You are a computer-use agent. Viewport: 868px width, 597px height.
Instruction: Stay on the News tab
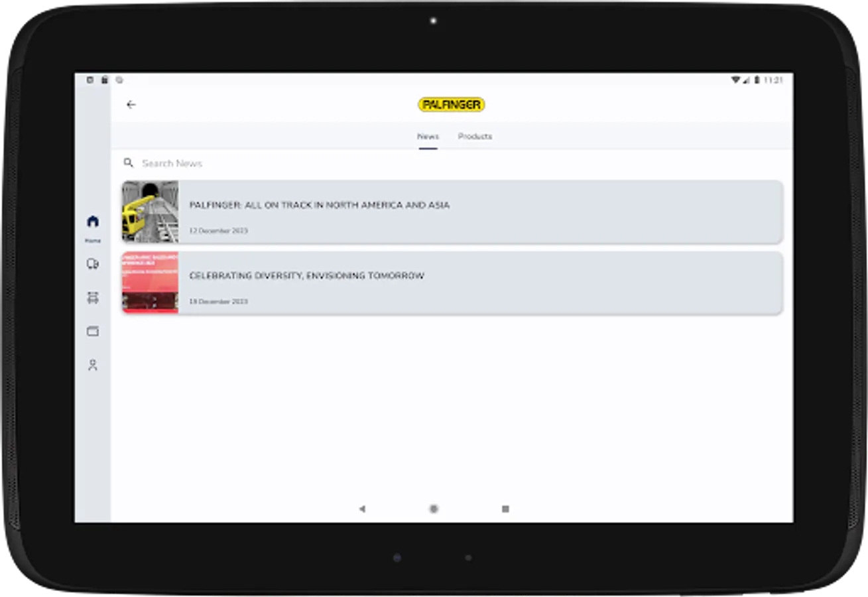[428, 136]
